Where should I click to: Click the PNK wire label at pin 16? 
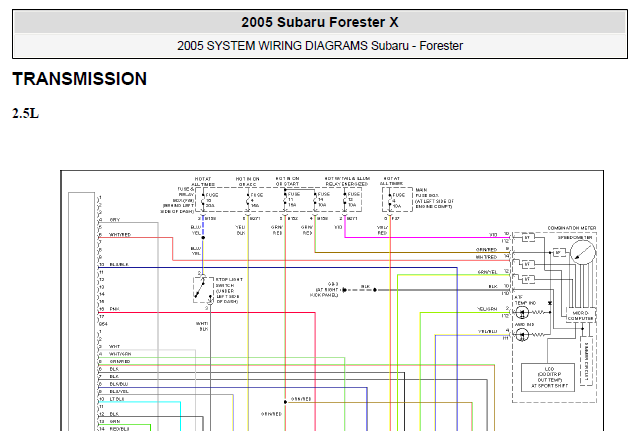click(114, 309)
